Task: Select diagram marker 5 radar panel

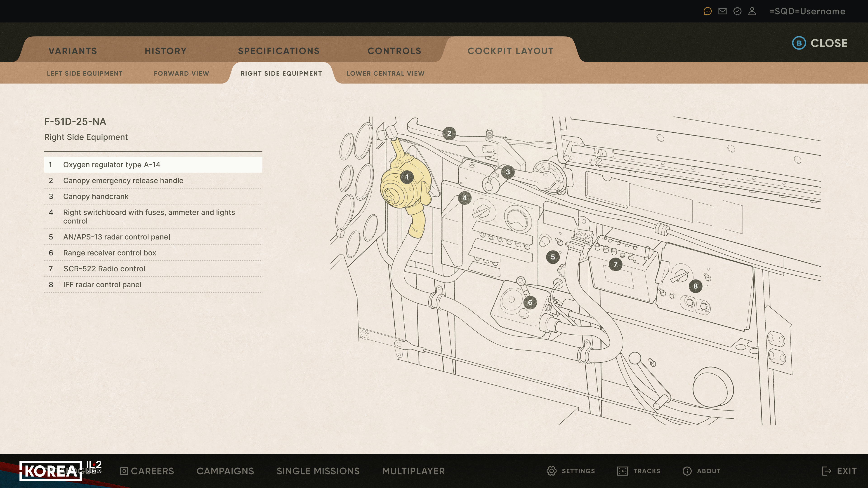Action: click(x=553, y=257)
